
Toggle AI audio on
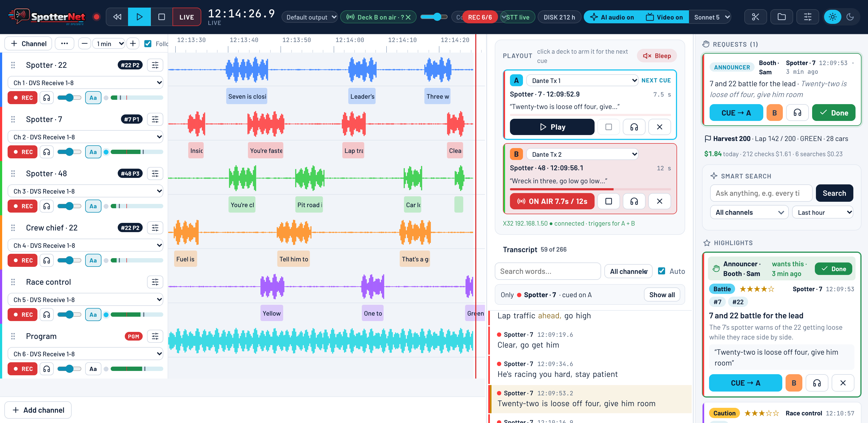pos(612,17)
